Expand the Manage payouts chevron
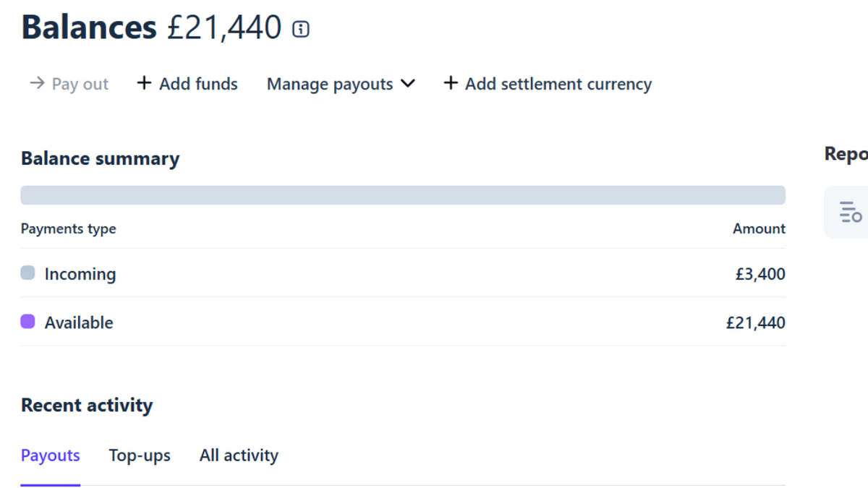The image size is (868, 488). click(x=408, y=84)
